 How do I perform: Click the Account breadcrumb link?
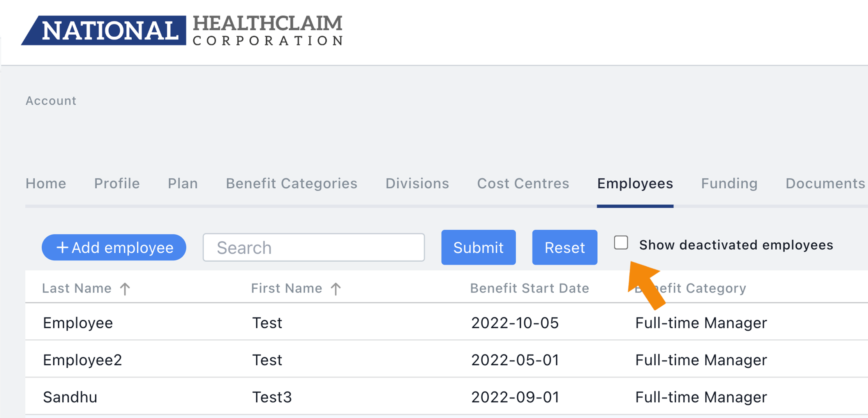pyautogui.click(x=51, y=101)
